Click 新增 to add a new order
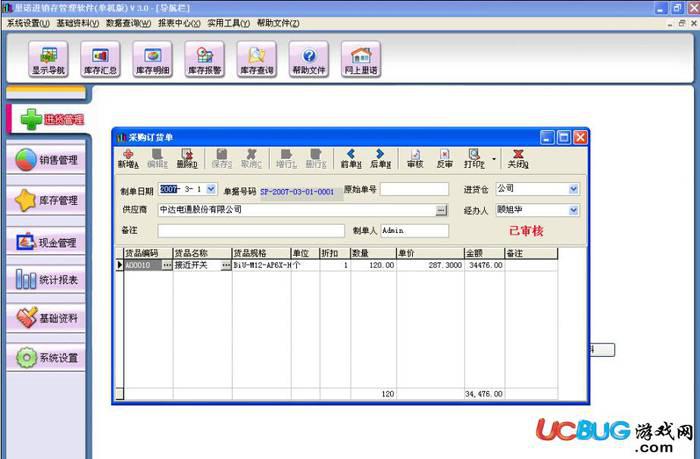The height and width of the screenshot is (459, 700). tap(128, 159)
